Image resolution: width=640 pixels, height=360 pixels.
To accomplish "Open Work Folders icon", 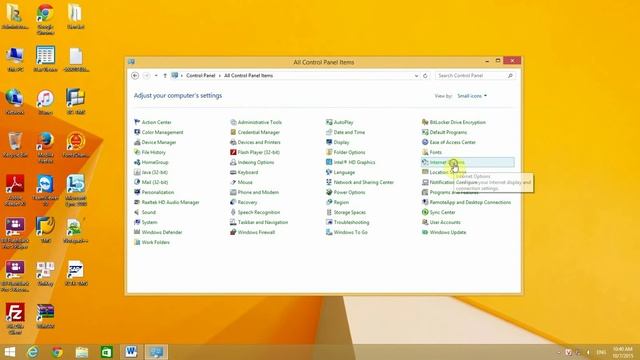I will click(x=137, y=242).
